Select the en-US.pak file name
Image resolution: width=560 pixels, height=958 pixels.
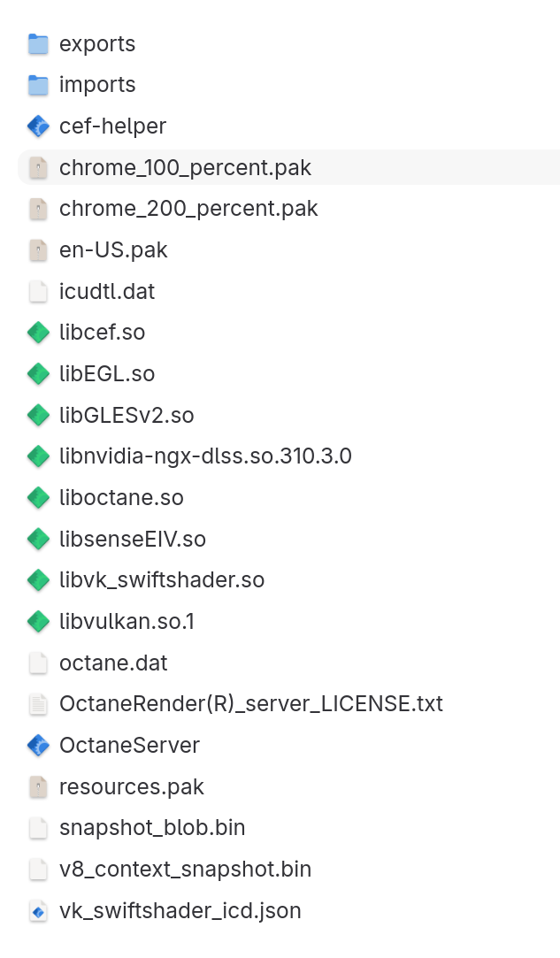[113, 250]
